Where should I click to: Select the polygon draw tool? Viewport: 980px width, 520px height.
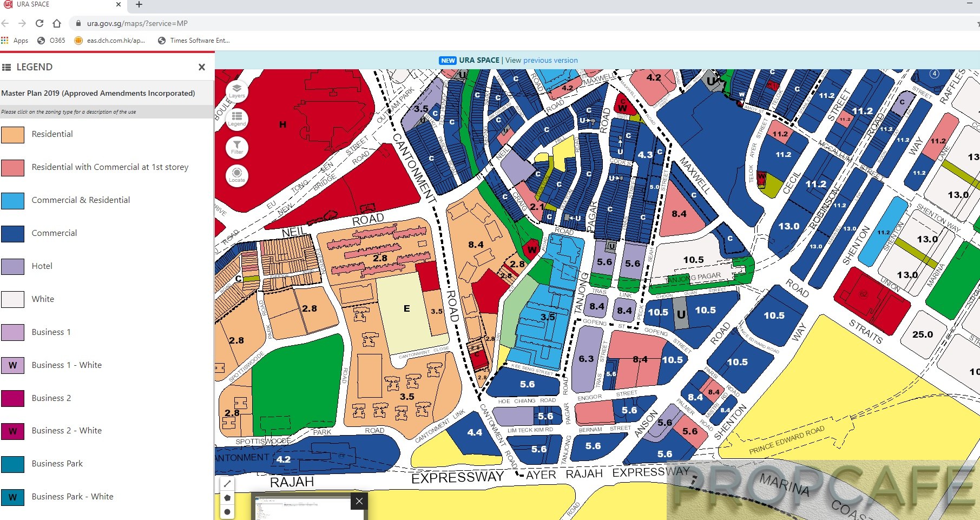[227, 498]
